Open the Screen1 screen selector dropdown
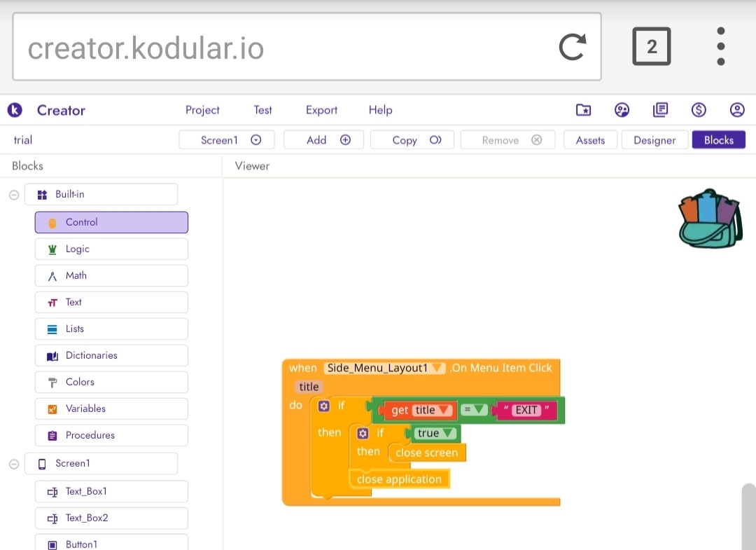756x550 pixels. tap(227, 140)
